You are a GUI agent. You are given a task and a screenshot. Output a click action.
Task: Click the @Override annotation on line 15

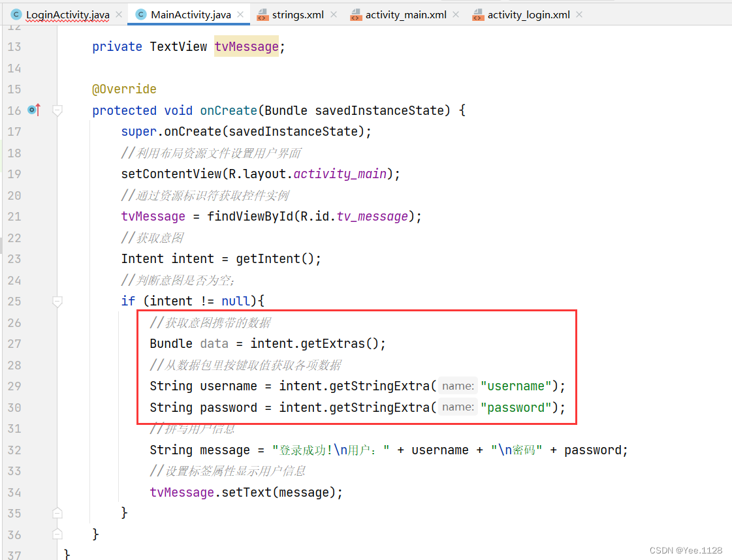[x=124, y=89]
